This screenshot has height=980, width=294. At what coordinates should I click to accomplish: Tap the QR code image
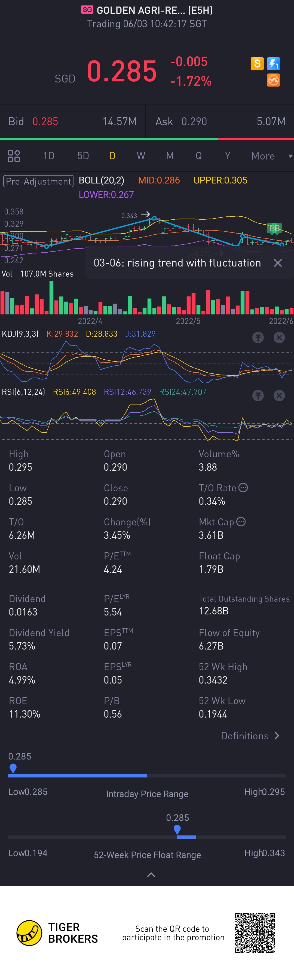(x=255, y=932)
